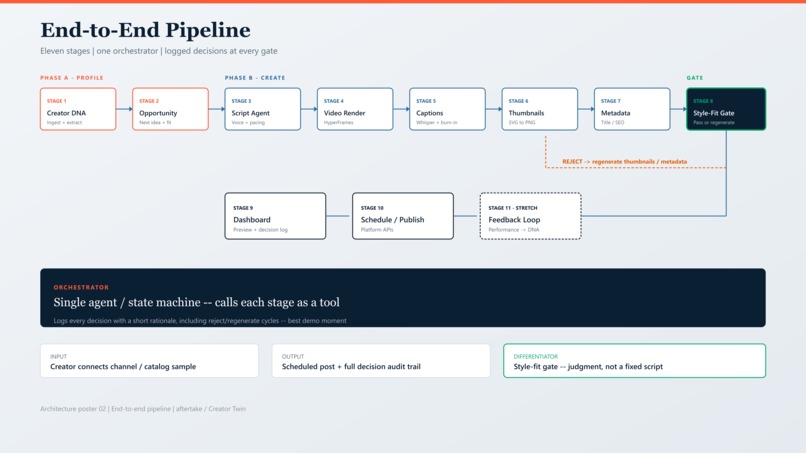Screen dimensions: 806x453
Task: Click the Stage 6 Thumbnails box
Action: coord(540,109)
